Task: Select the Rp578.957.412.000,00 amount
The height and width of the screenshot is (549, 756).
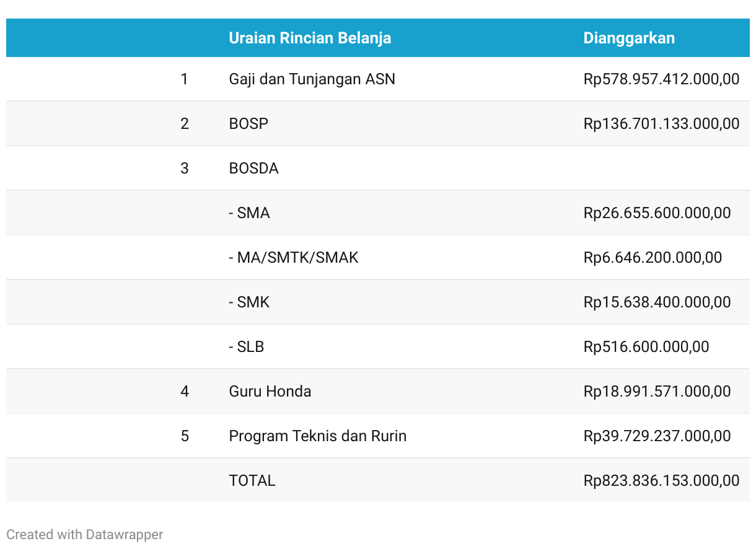Action: [661, 79]
